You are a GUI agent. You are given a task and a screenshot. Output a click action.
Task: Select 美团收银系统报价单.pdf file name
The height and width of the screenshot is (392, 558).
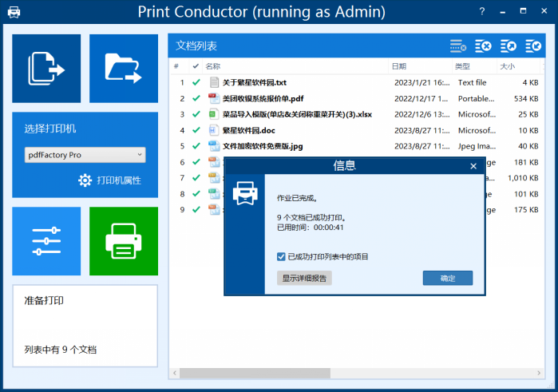coord(263,99)
